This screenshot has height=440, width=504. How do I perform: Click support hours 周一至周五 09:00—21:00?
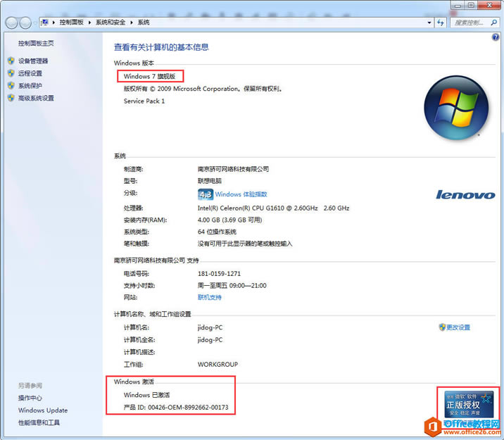(232, 285)
